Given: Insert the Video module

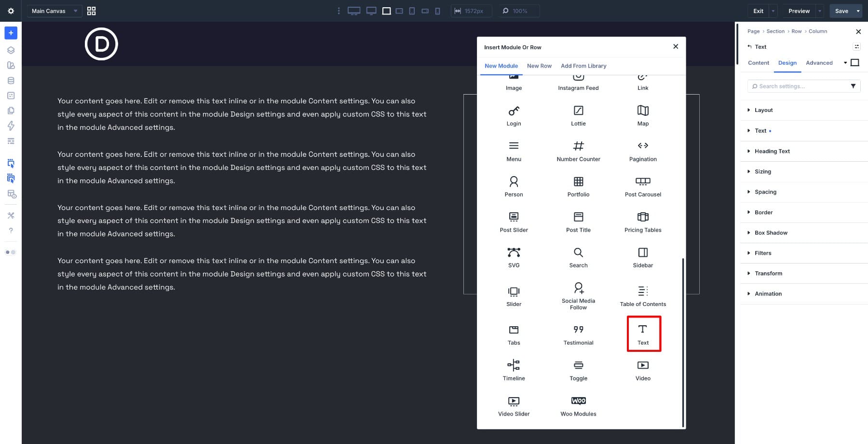Looking at the screenshot, I should tap(643, 370).
